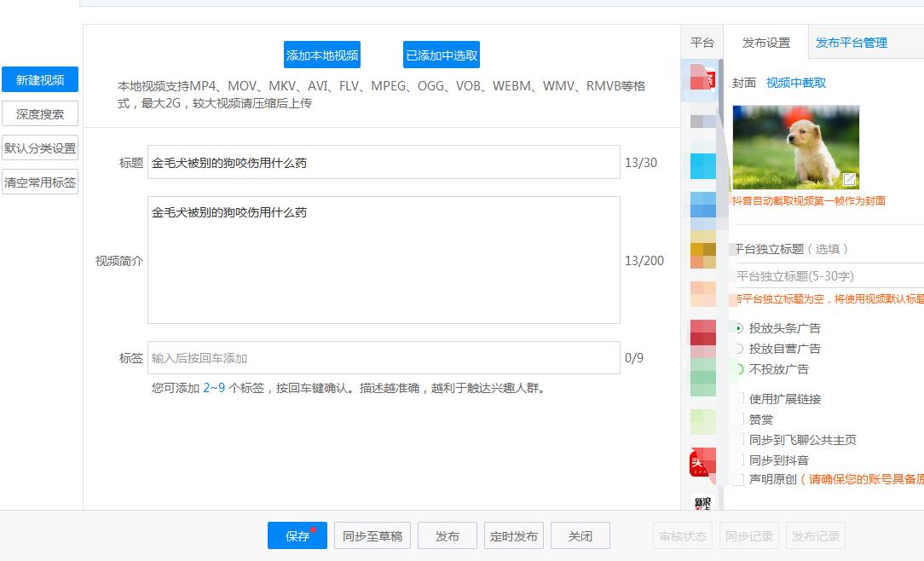Enable the 投放头条广告 radio option
Viewport: 924px width, 561px height.
point(738,328)
